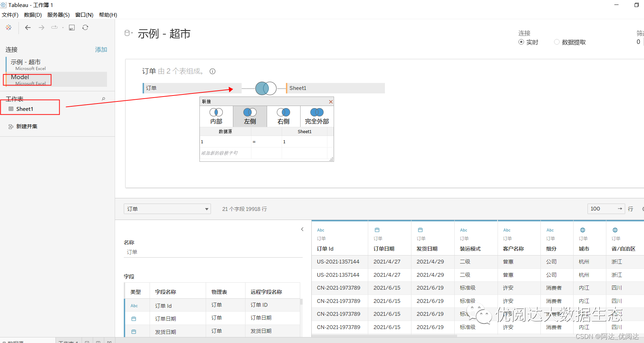Select the 左侧 left join type
The image size is (644, 343).
(x=250, y=116)
